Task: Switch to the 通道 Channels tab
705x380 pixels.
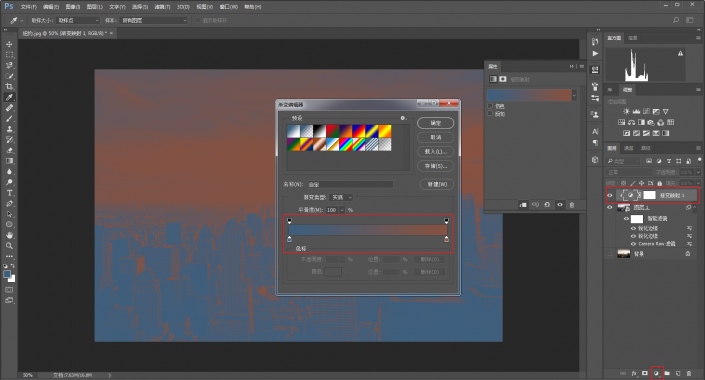Action: coord(629,148)
